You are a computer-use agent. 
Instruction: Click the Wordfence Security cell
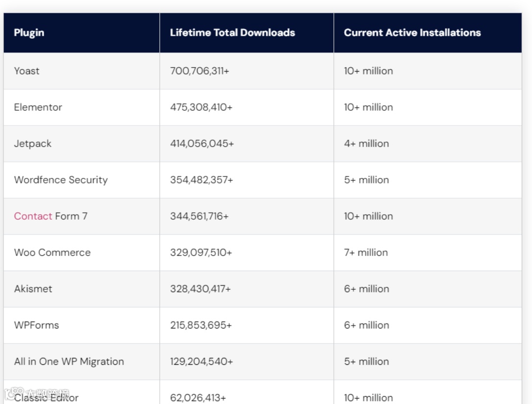tap(60, 180)
